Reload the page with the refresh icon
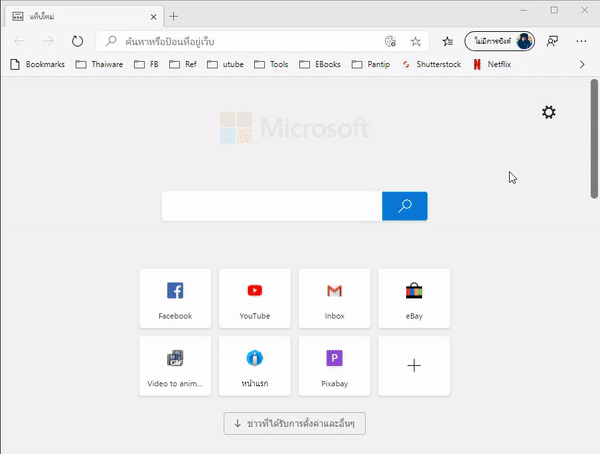This screenshot has width=600, height=454. 77,41
